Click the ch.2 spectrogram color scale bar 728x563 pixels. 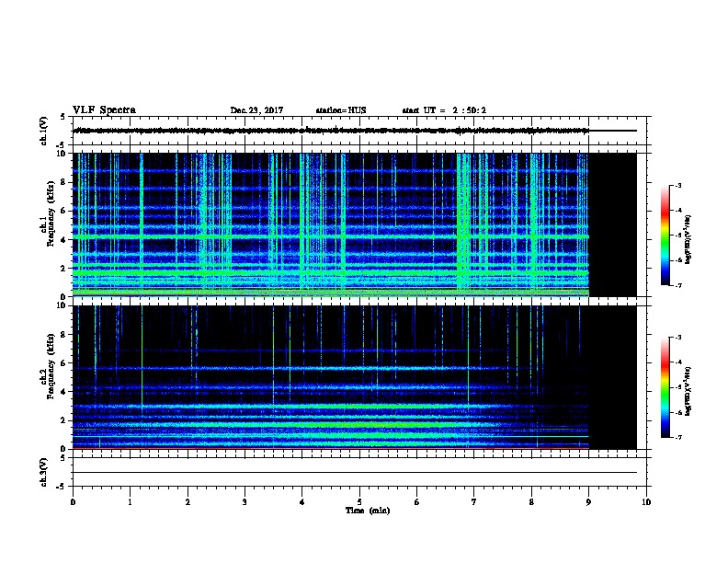[665, 387]
